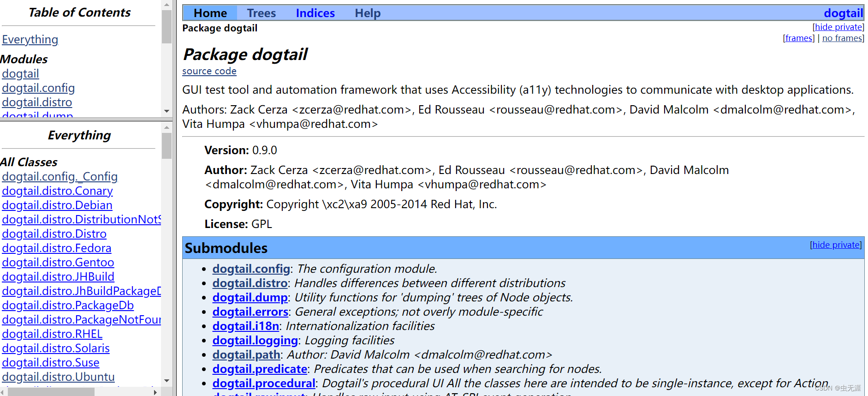Open dogtail.predicate submodule link
The image size is (868, 396).
pyautogui.click(x=260, y=369)
